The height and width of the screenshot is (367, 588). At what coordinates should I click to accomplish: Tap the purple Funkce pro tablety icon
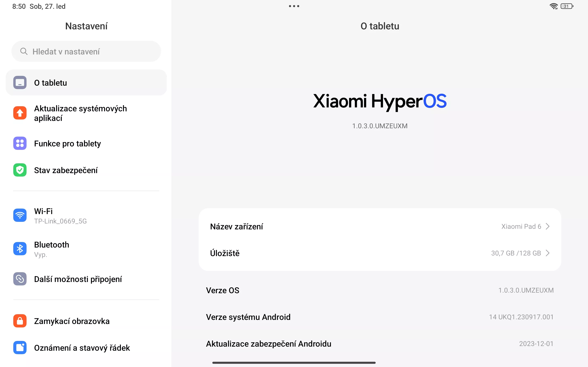(x=20, y=143)
